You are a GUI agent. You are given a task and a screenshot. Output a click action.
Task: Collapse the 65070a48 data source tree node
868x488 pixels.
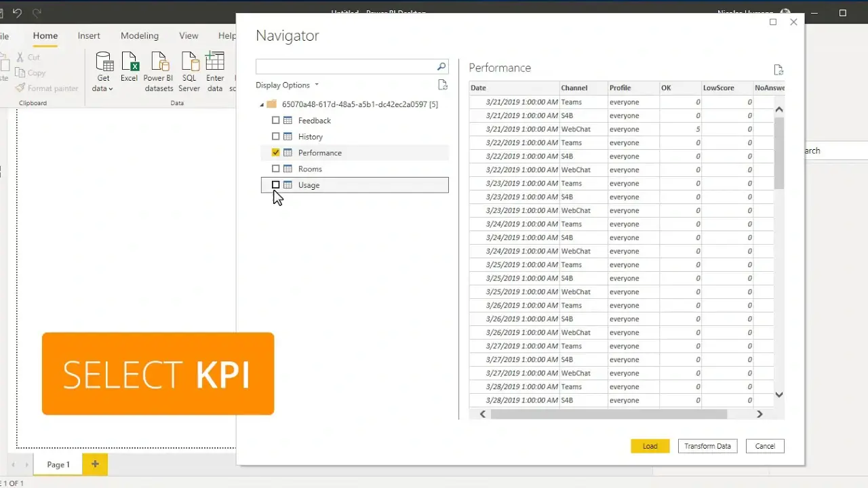click(x=262, y=105)
